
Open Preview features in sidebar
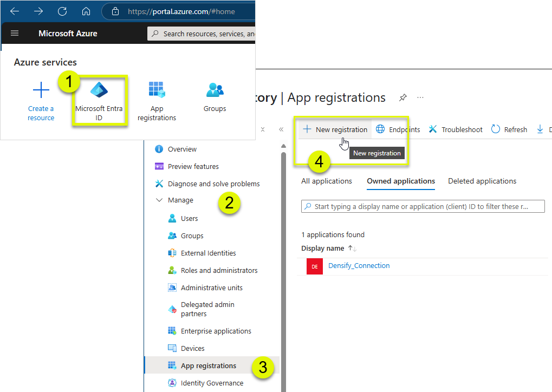pos(193,166)
